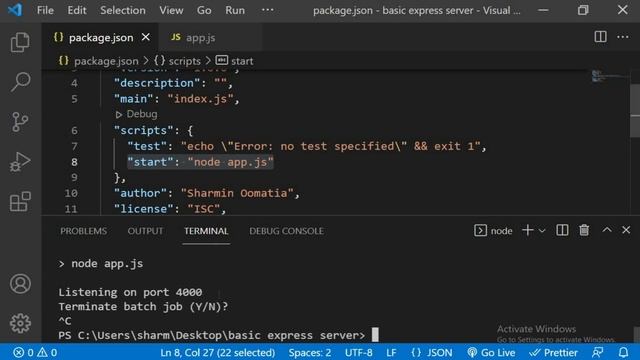Image resolution: width=640 pixels, height=360 pixels.
Task: Switch to the DEBUG CONSOLE tab
Action: point(286,231)
